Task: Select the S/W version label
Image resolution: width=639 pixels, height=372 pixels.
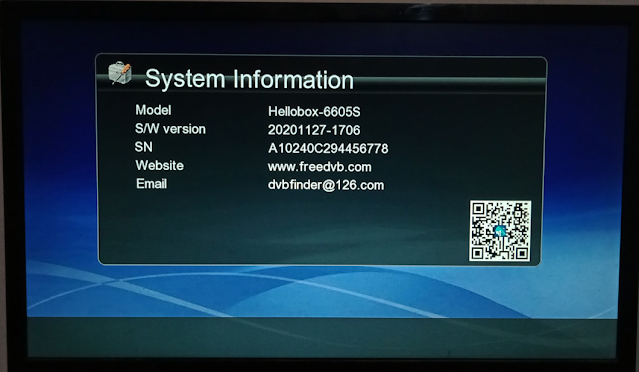Action: [x=170, y=129]
